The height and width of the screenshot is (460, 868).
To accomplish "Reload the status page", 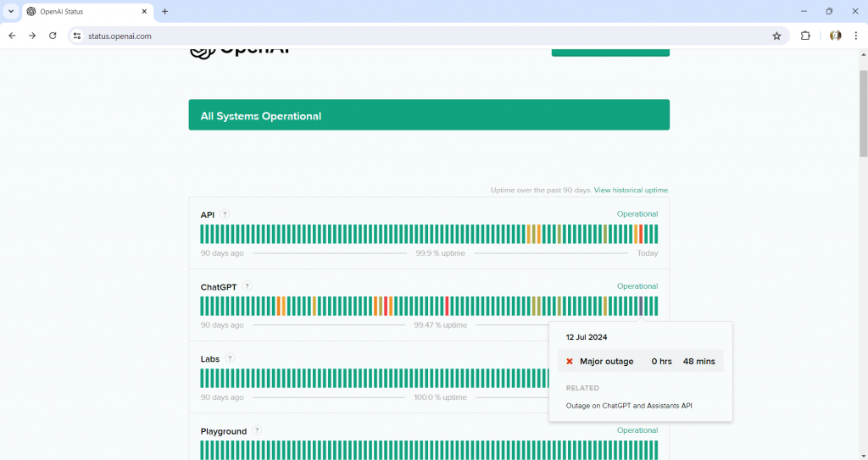I will coord(53,36).
